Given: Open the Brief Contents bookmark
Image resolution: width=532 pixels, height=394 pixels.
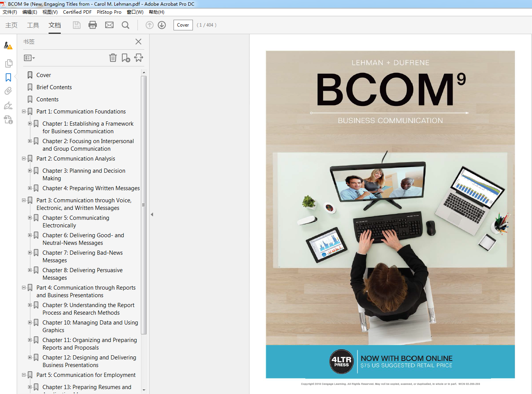Looking at the screenshot, I should coord(54,87).
